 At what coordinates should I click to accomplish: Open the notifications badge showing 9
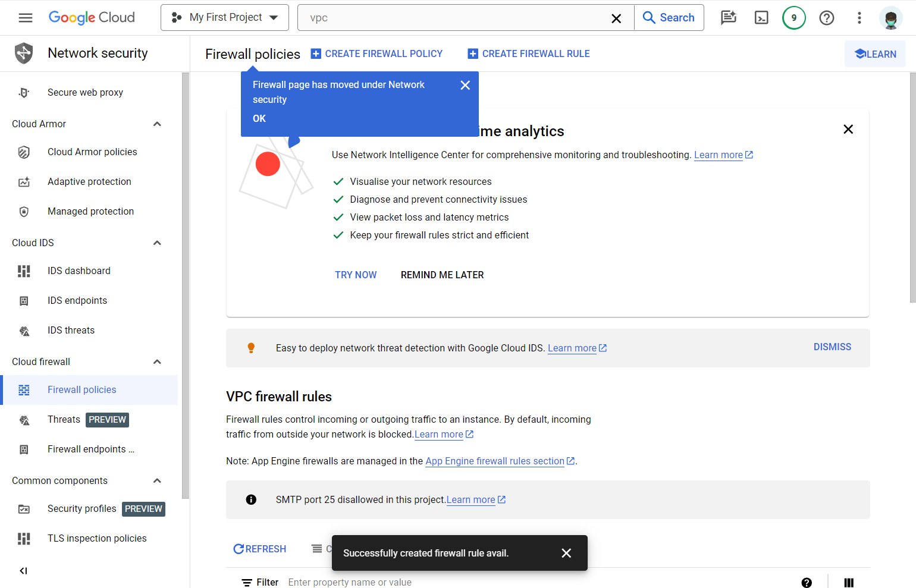(794, 18)
